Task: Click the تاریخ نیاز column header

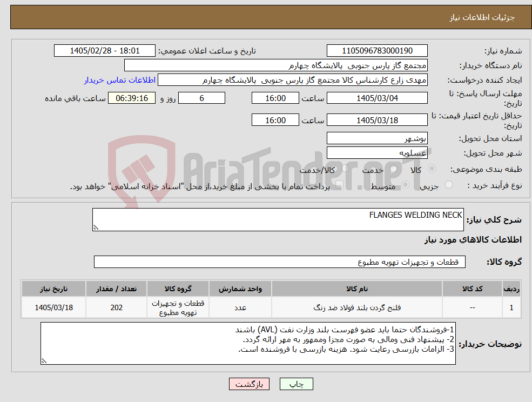Action: pos(53,289)
